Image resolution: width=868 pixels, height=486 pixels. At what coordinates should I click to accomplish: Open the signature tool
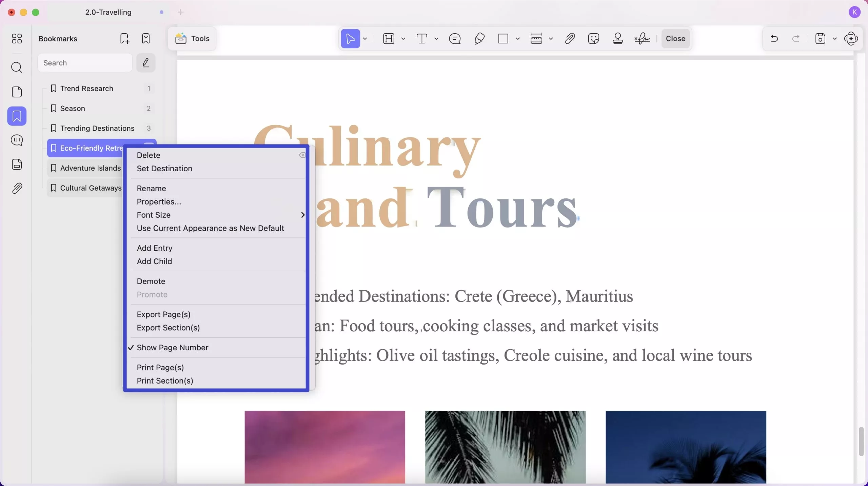(x=642, y=39)
